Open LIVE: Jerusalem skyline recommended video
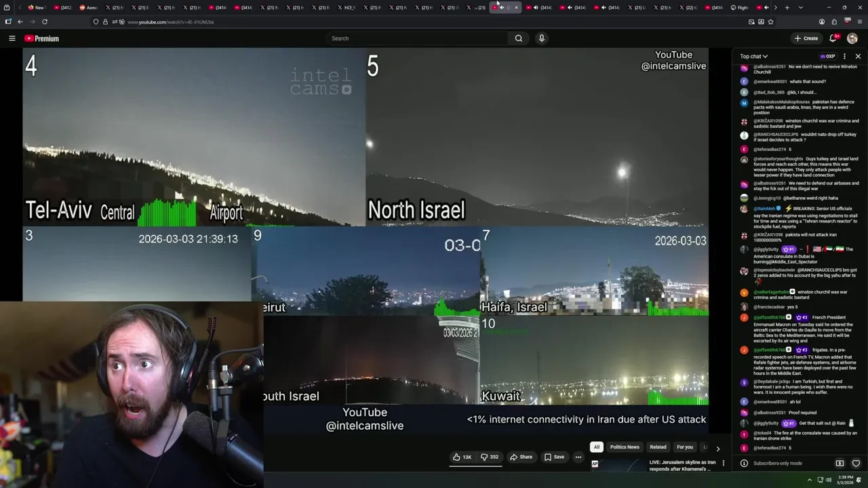The image size is (868, 488). 682,466
